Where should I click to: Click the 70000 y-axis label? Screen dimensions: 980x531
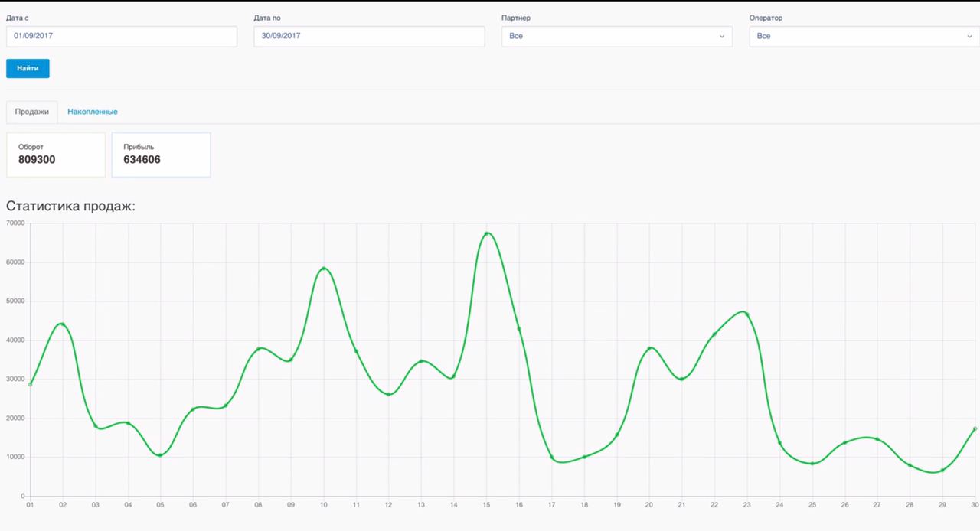click(15, 223)
